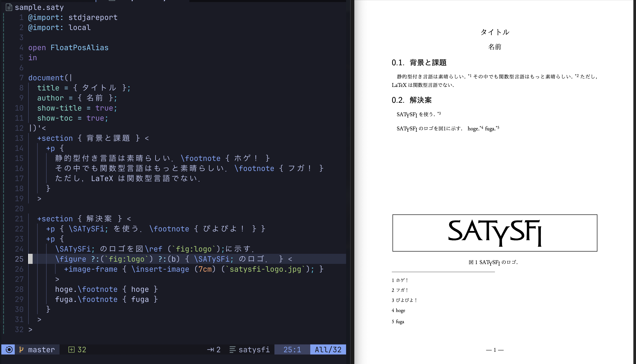Click 'local' import on line 2
The height and width of the screenshot is (364, 636).
79,27
